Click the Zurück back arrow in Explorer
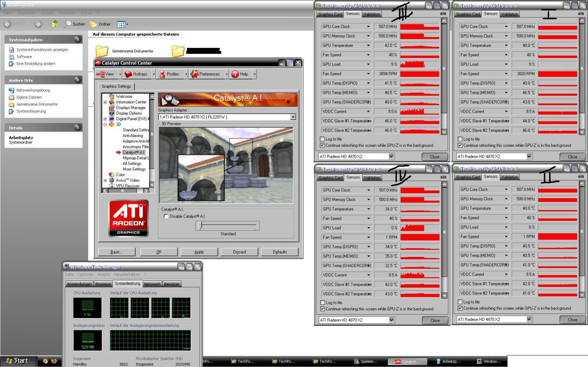This screenshot has height=367, width=588. pos(7,24)
